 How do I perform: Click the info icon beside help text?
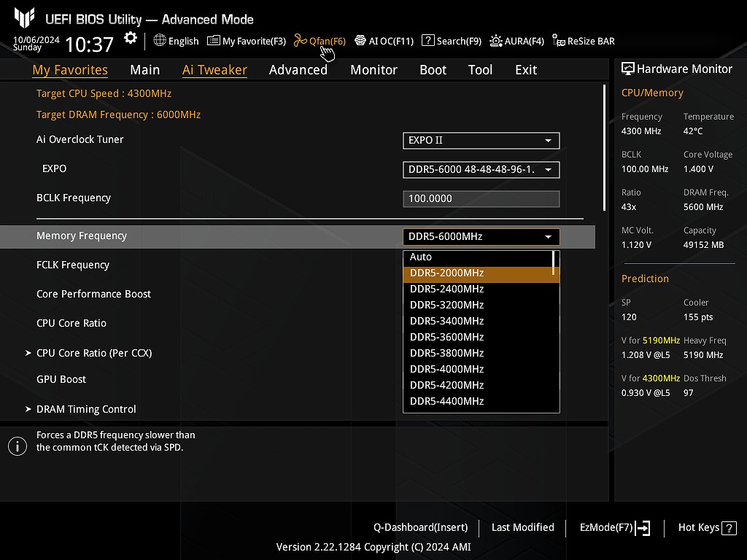(x=18, y=446)
